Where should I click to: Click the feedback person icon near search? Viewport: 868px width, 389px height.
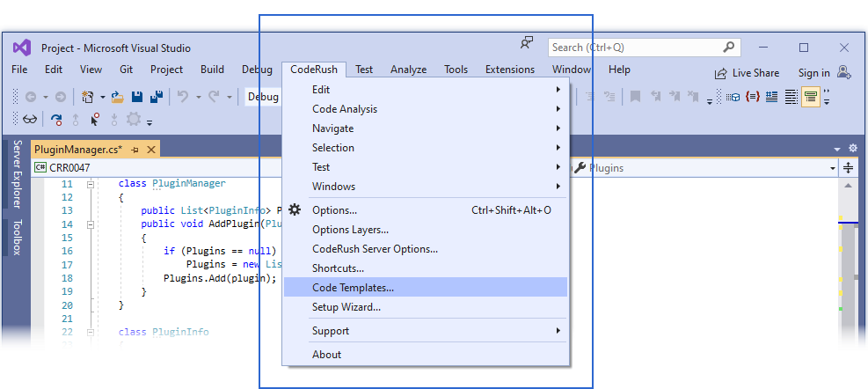(x=527, y=43)
